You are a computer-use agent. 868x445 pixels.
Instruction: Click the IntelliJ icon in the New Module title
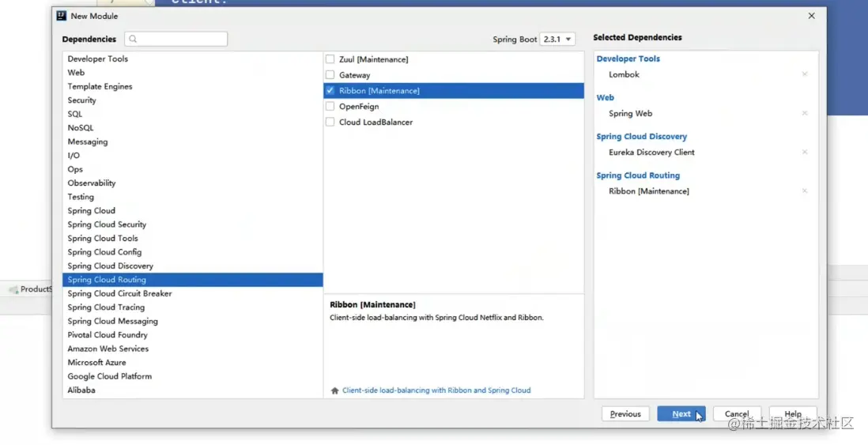point(62,16)
